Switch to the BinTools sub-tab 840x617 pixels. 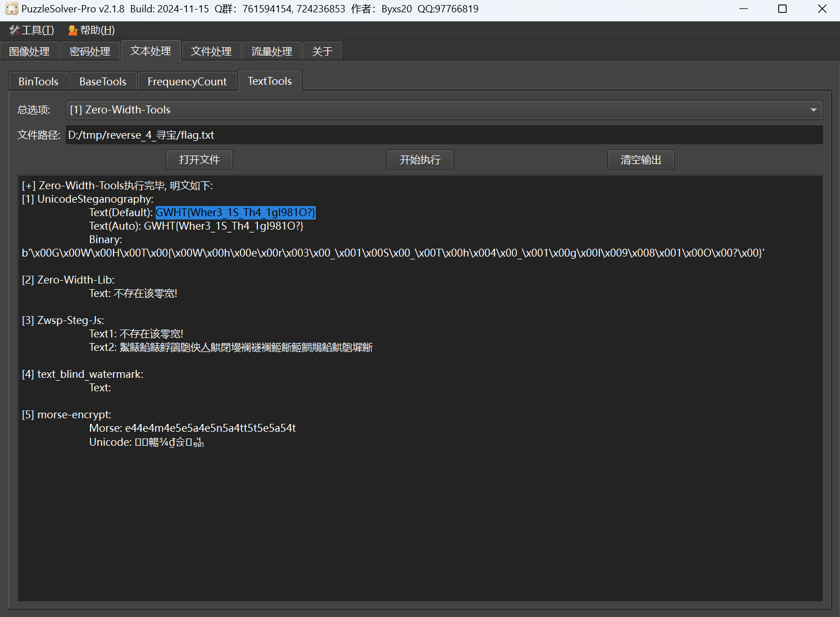click(x=39, y=81)
